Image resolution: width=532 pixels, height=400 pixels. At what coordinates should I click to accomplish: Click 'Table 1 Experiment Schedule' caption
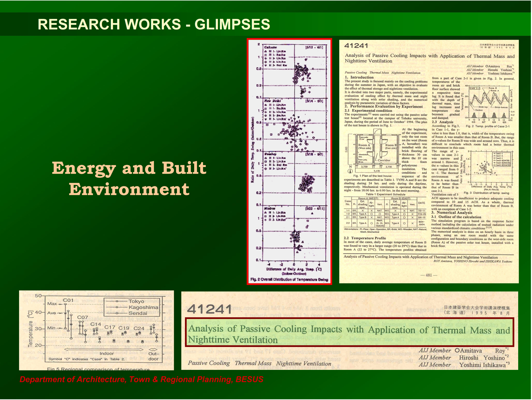point(386,194)
